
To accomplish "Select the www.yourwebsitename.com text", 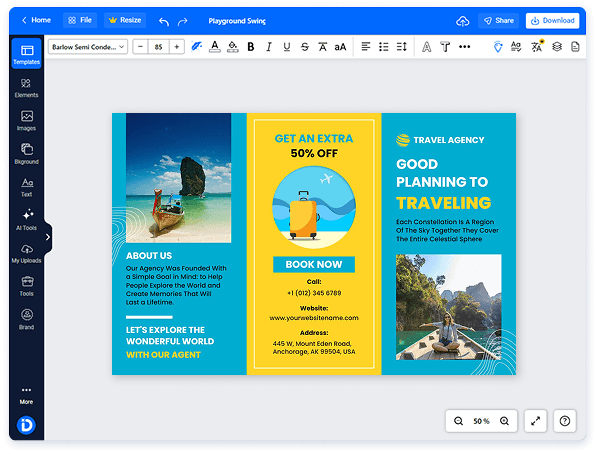I will (x=314, y=318).
